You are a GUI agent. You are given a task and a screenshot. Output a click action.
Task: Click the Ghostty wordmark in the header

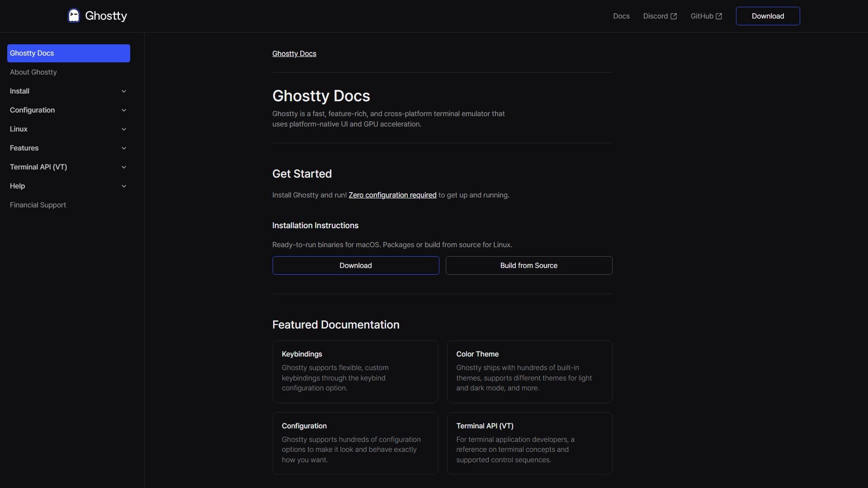point(106,16)
